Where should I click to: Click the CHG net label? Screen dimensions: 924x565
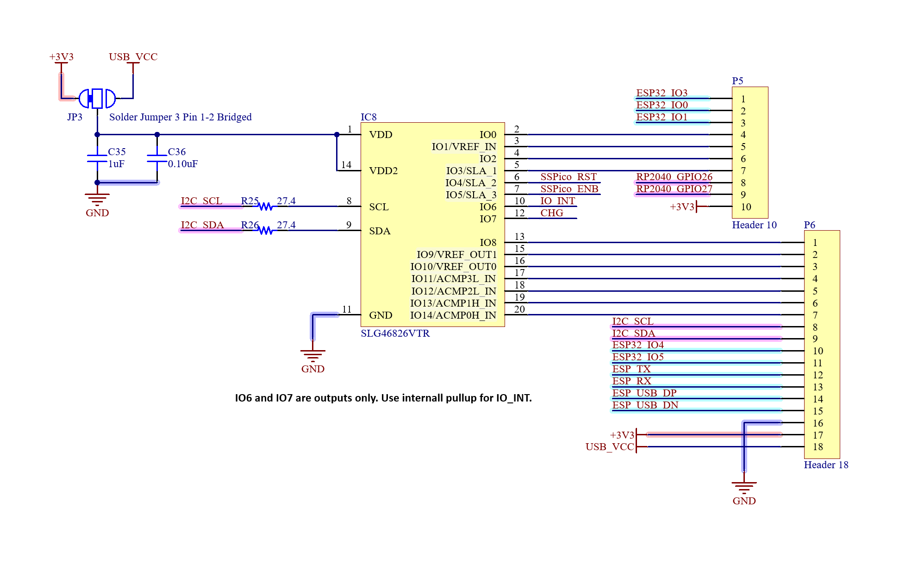(552, 213)
